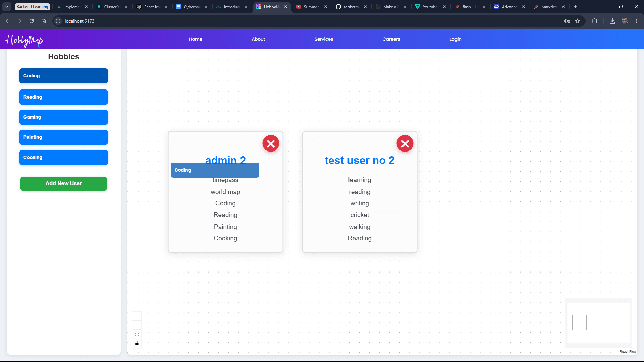644x362 pixels.
Task: Toggle the canvas interactivity lock
Action: 137,343
